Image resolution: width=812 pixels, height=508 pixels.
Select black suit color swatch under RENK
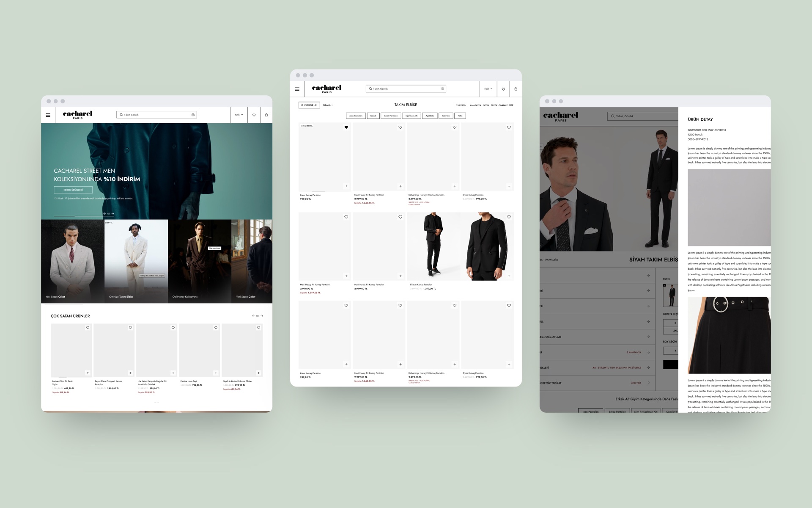click(671, 295)
